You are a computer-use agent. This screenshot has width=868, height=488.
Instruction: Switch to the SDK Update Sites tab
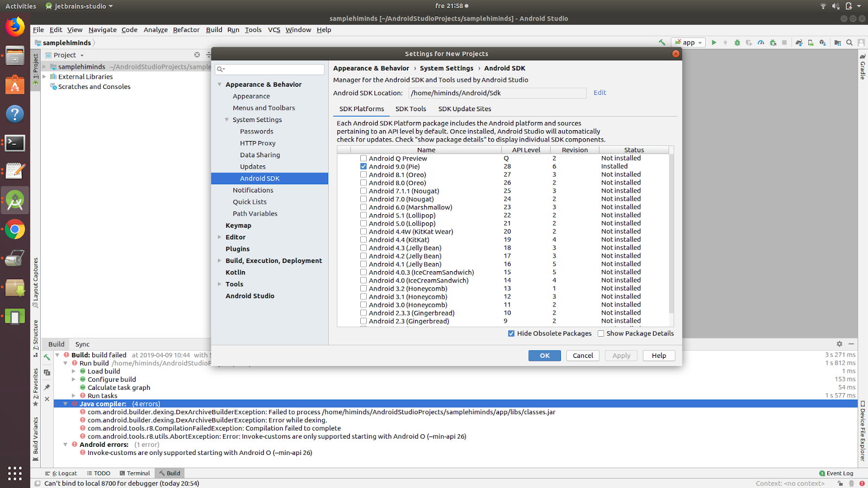click(465, 109)
